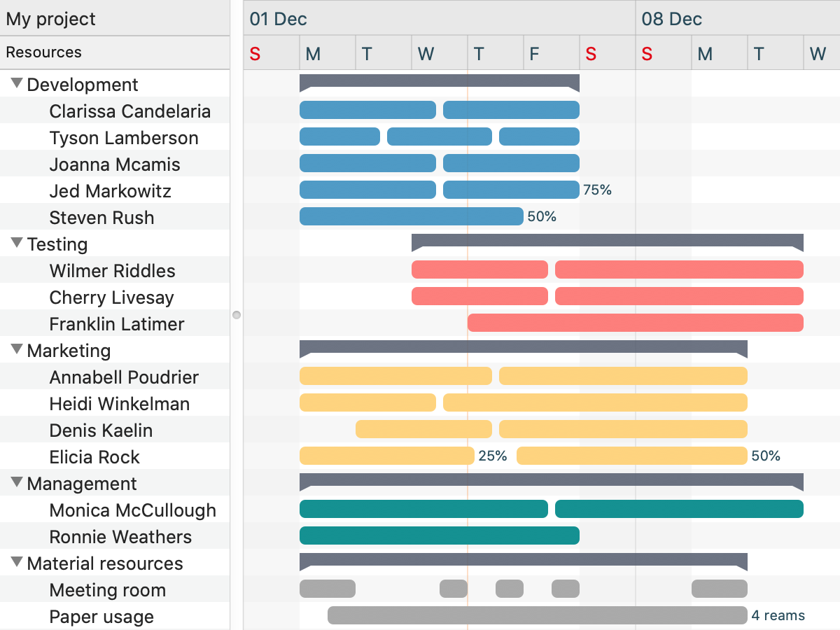Screen dimensions: 840x630
Task: Click the panel splitter handle dot
Action: coord(237,315)
